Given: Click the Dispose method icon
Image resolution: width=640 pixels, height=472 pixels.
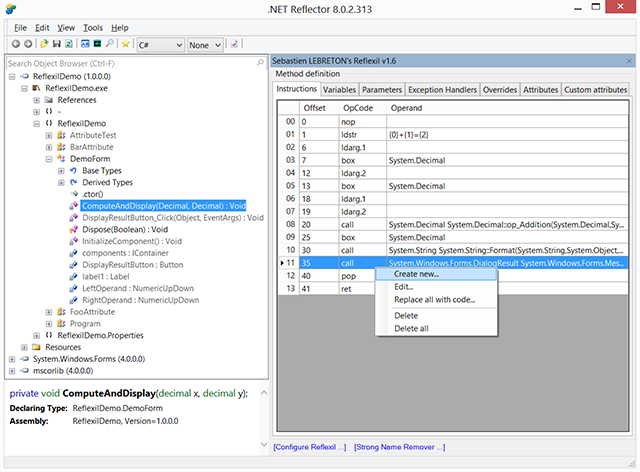Looking at the screenshot, I should coord(73,229).
